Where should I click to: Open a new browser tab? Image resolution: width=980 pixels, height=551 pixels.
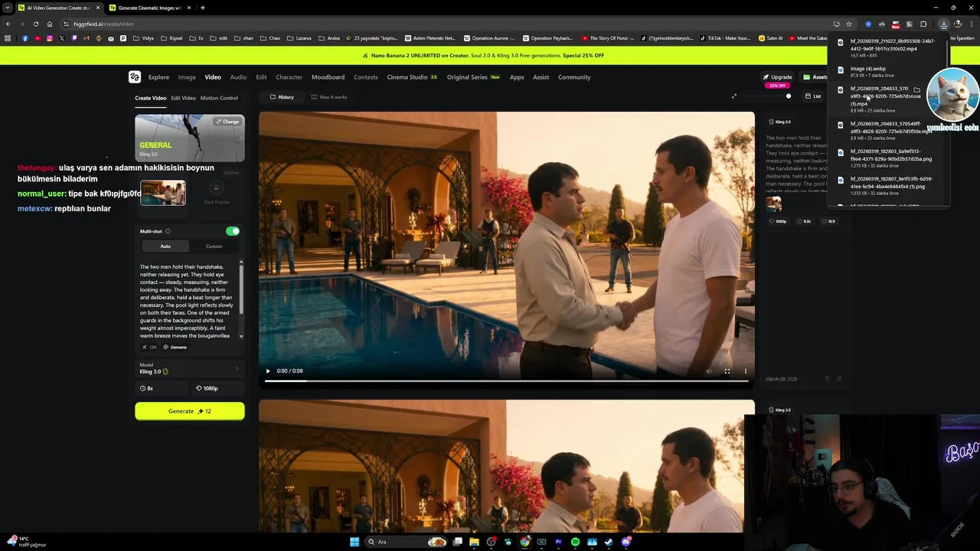(x=202, y=8)
